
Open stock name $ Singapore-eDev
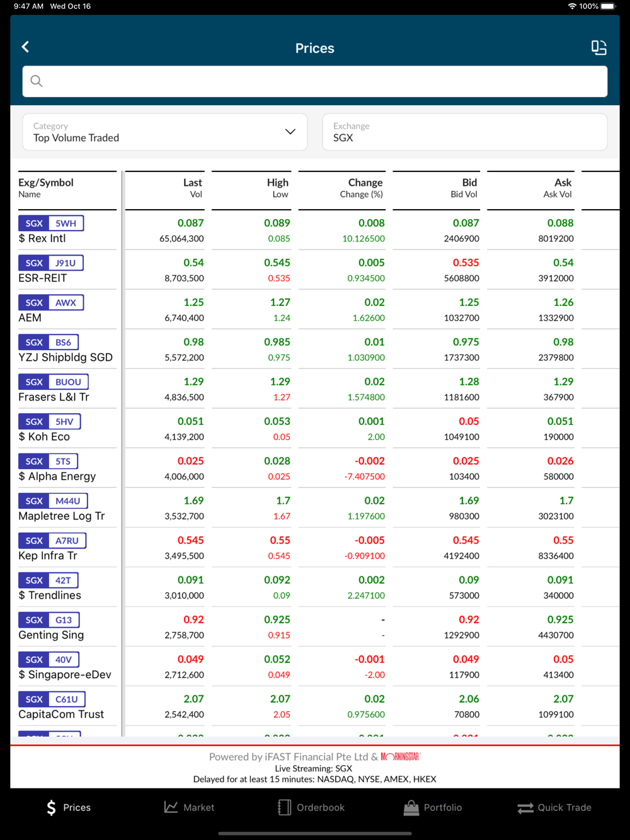point(65,675)
